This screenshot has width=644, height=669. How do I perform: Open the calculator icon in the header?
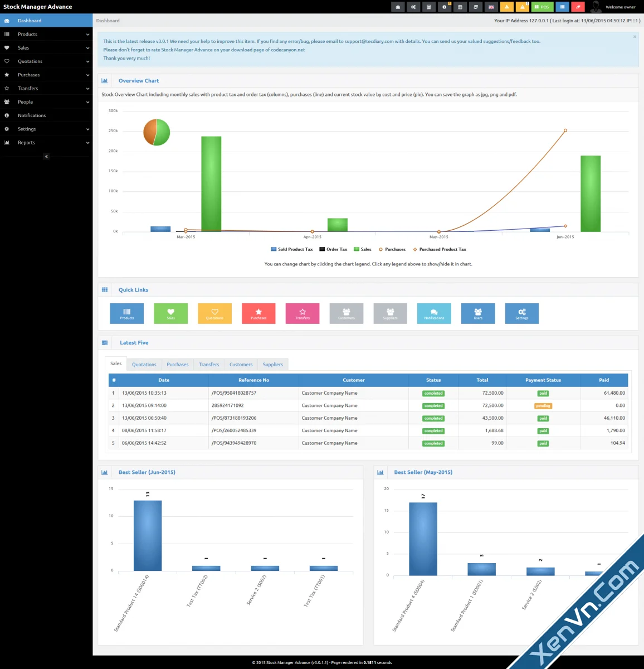428,7
